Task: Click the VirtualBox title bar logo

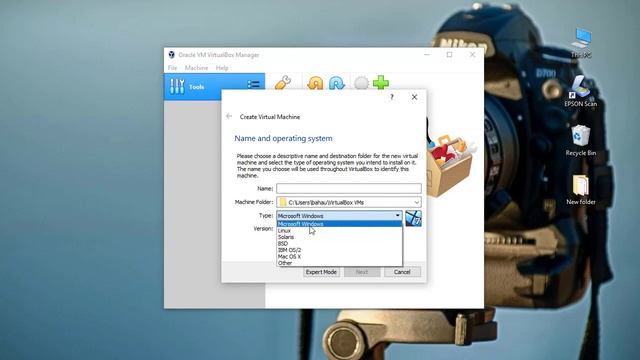Action: pos(171,55)
